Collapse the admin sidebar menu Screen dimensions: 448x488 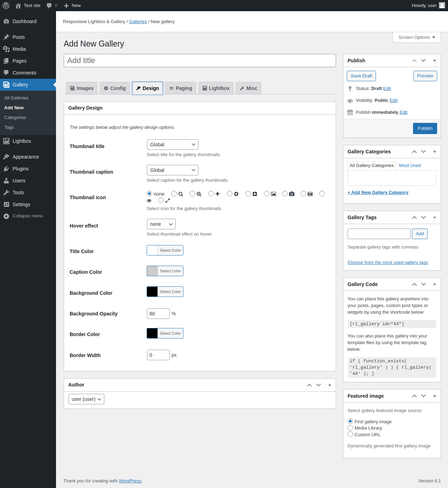28,216
